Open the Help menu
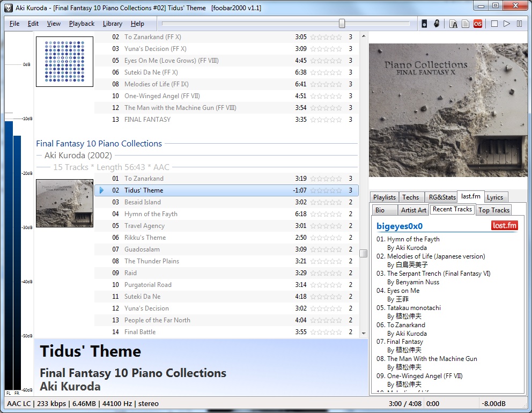The image size is (532, 413). point(137,24)
